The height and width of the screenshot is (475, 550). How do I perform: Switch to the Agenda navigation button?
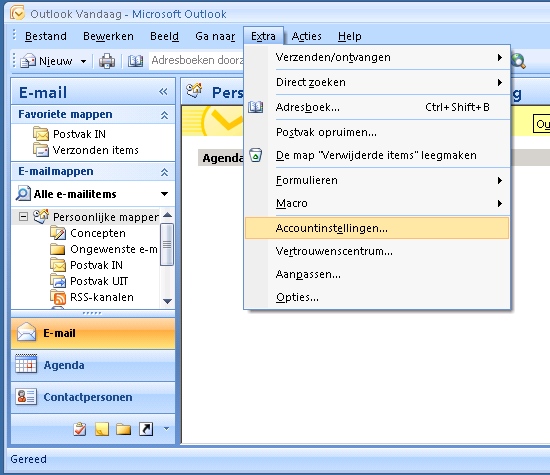pyautogui.click(x=93, y=365)
